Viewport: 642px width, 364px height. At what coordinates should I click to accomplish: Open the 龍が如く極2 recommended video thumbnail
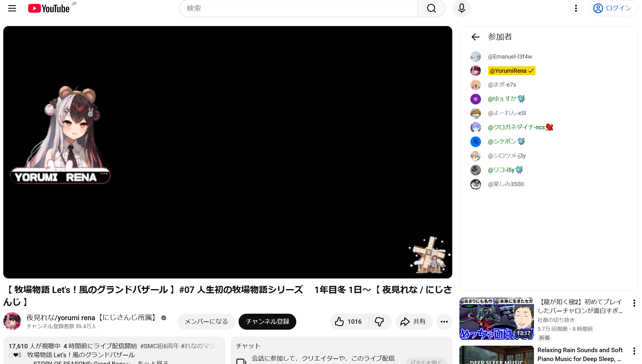click(x=496, y=319)
